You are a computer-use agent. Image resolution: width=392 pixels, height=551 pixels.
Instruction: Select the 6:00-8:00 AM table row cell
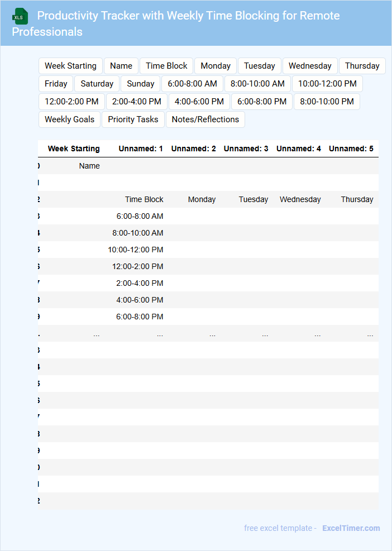(140, 216)
